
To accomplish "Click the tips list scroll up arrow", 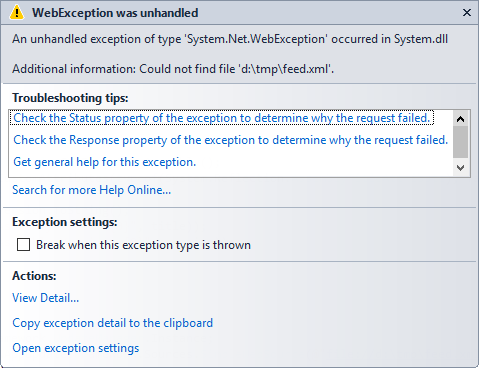I will 461,119.
